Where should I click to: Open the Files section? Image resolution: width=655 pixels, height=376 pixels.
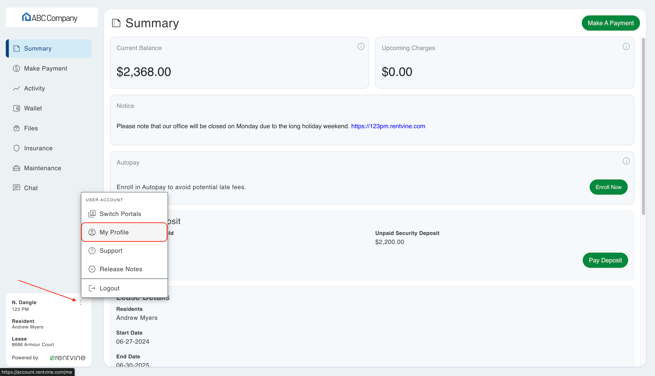[x=49, y=128]
